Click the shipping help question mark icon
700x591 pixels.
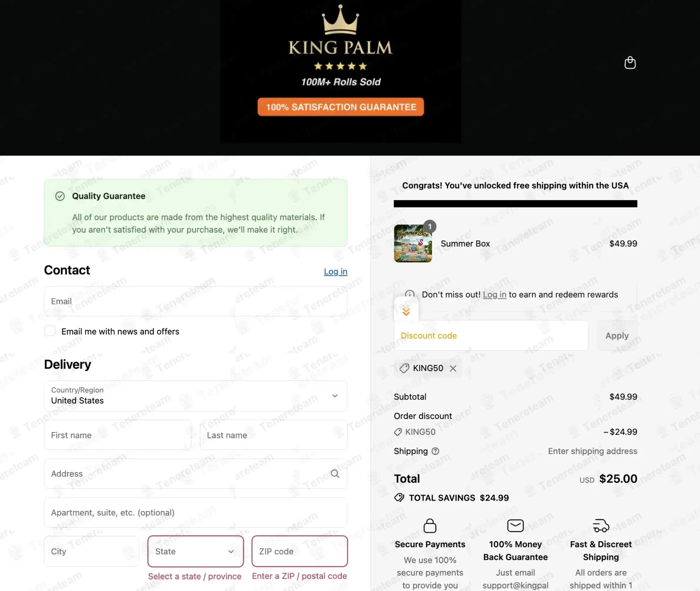click(435, 451)
